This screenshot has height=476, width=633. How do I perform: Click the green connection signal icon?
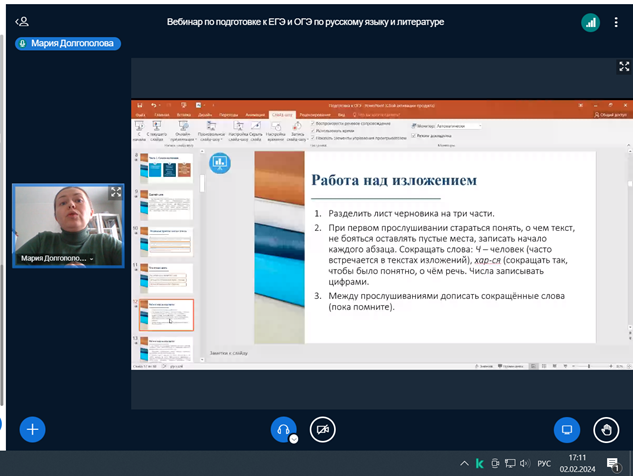[590, 22]
